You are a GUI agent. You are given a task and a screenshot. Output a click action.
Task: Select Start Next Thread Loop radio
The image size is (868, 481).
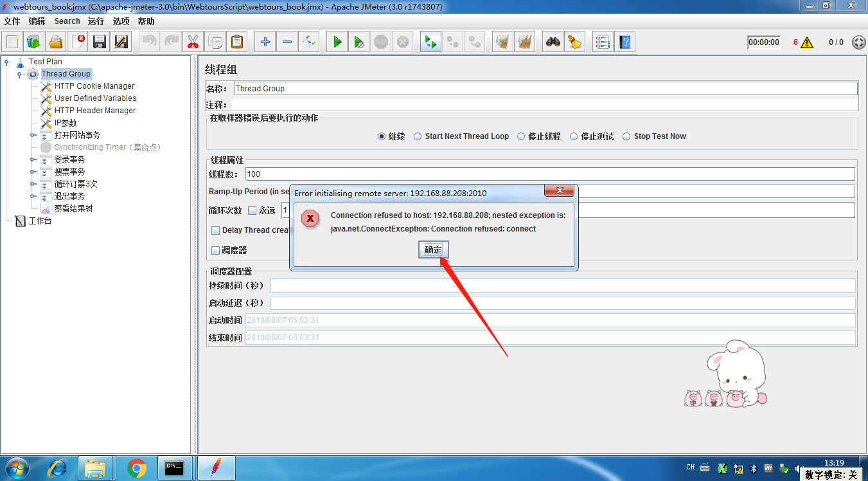click(x=418, y=136)
